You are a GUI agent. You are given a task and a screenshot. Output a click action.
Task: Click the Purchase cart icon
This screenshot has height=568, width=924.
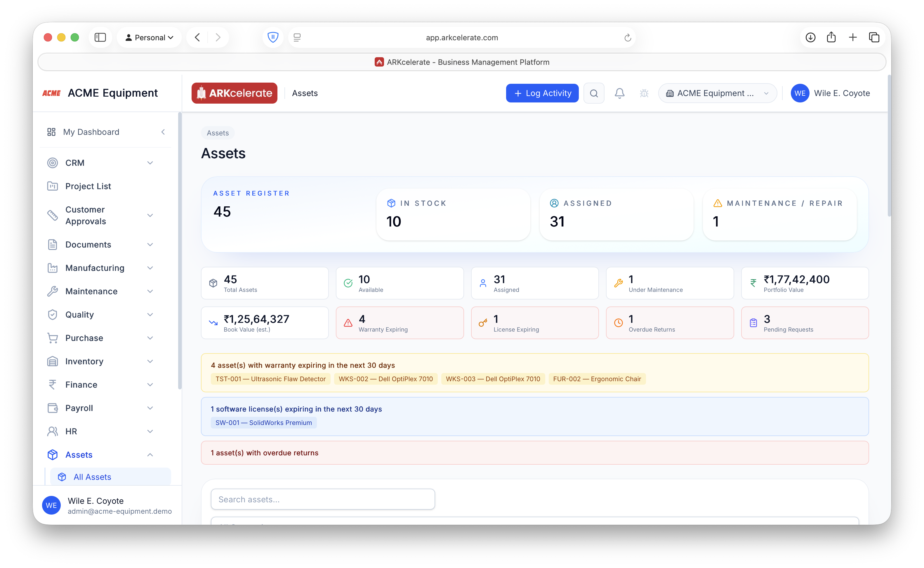pyautogui.click(x=53, y=338)
